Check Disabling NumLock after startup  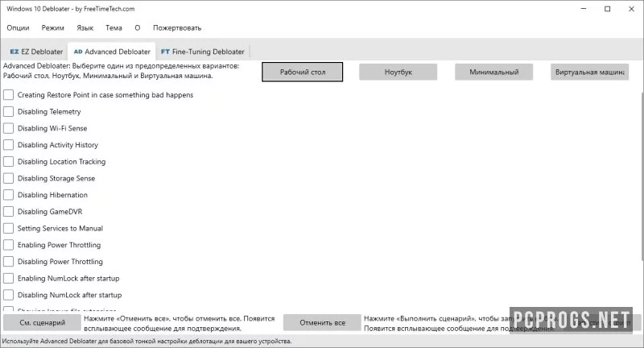click(9, 295)
